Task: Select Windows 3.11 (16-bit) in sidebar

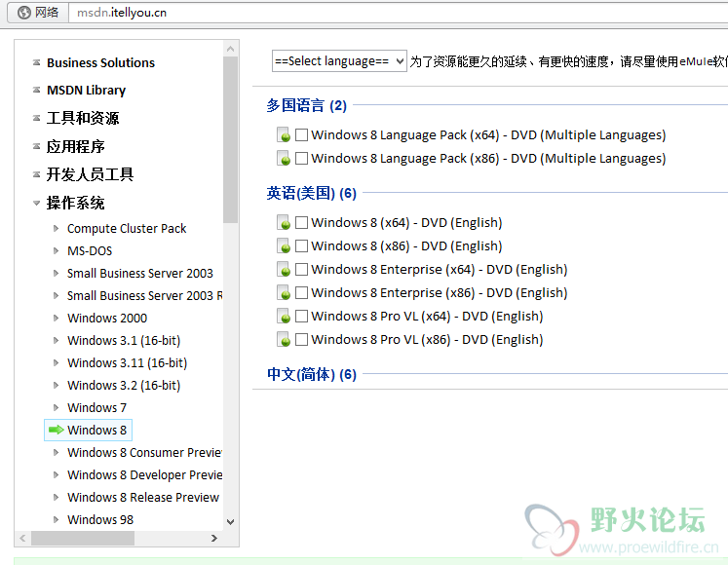Action: pyautogui.click(x=128, y=362)
